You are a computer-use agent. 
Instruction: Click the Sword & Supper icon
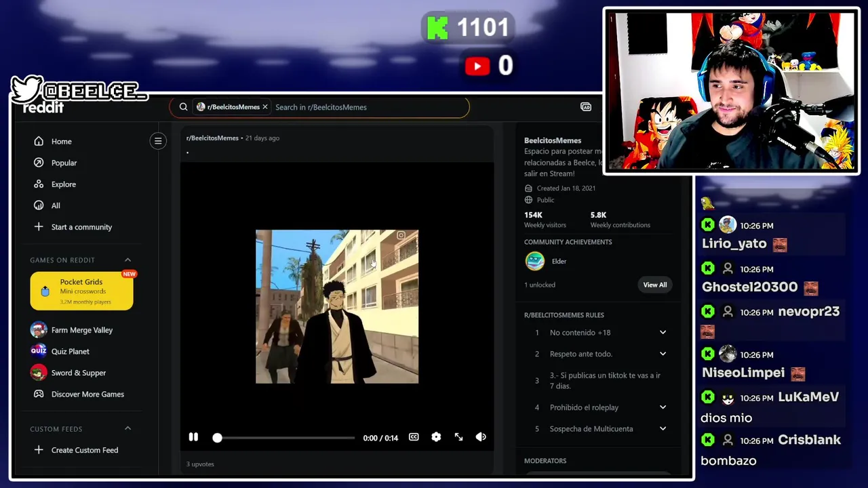39,373
